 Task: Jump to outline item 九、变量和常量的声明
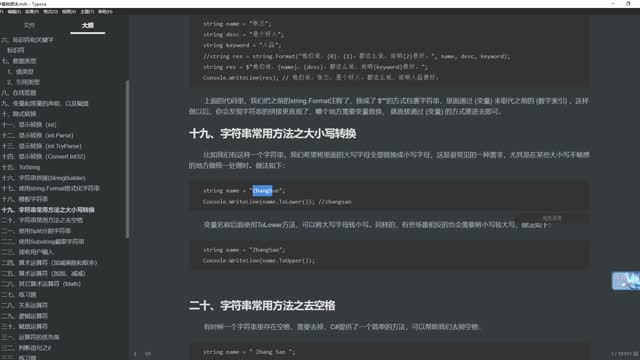(45, 104)
